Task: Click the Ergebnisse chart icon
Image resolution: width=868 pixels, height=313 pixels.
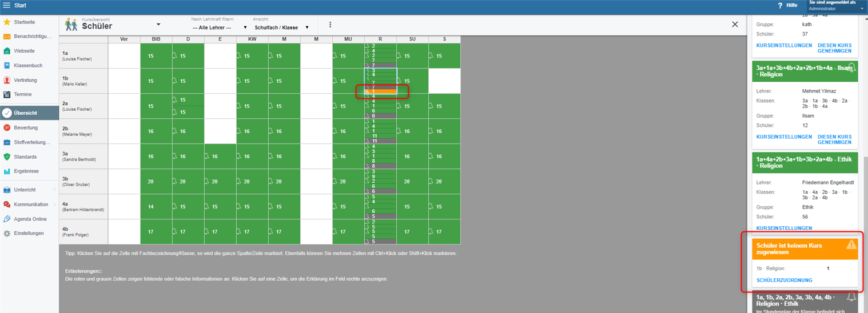Action: tap(7, 171)
